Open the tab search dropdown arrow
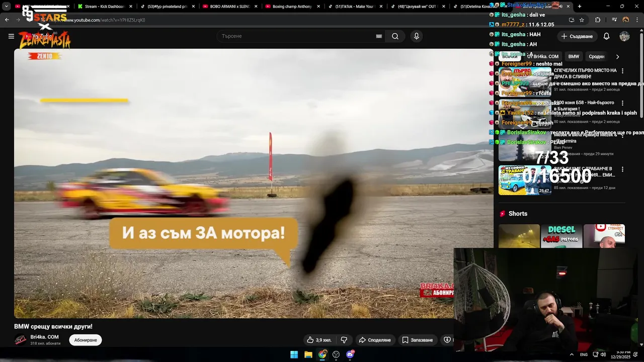This screenshot has height=362, width=644. pyautogui.click(x=7, y=7)
